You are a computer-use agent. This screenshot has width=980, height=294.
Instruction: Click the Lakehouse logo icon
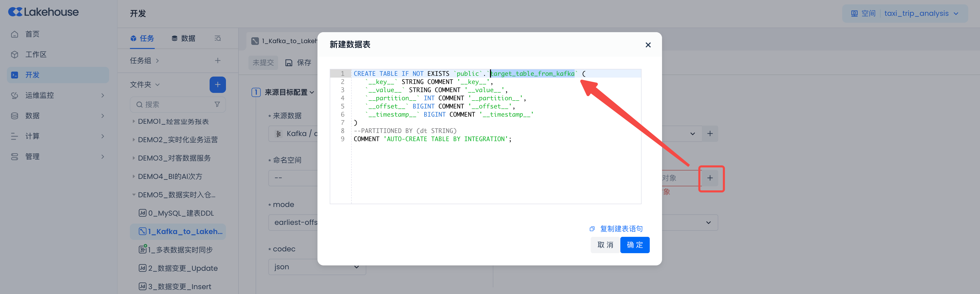[x=15, y=12]
